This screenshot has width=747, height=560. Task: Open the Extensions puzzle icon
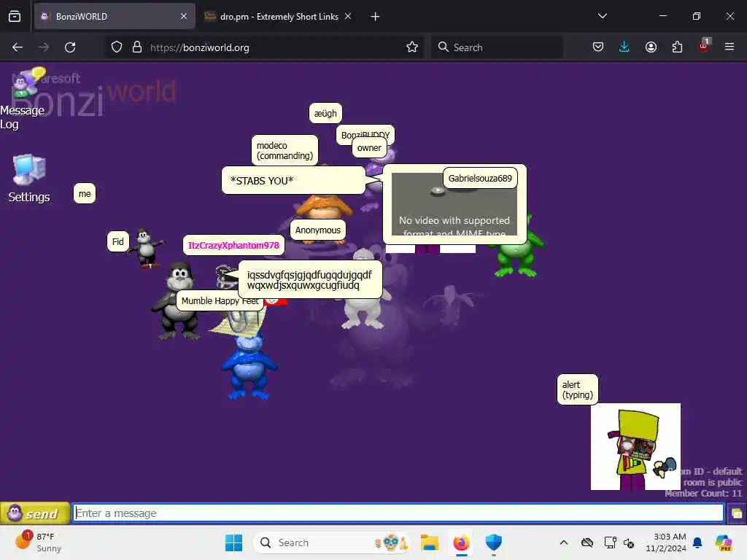[677, 47]
